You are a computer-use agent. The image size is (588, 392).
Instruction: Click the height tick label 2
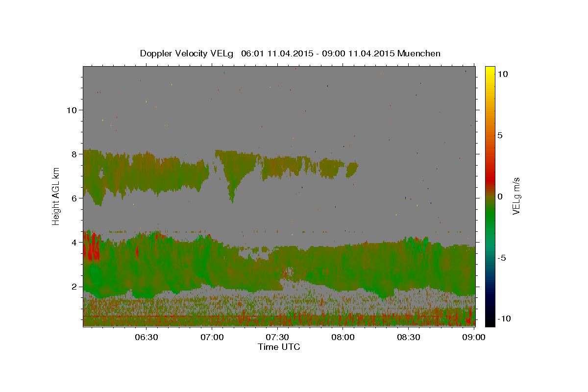(x=74, y=286)
